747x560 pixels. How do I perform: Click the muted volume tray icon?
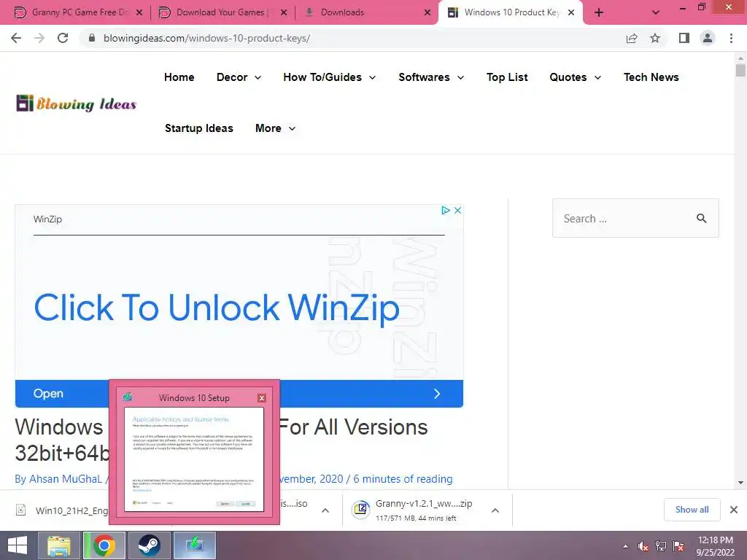click(x=643, y=547)
